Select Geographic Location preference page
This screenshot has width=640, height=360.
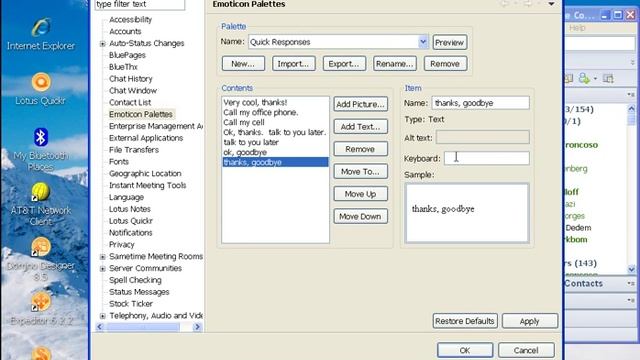point(145,173)
